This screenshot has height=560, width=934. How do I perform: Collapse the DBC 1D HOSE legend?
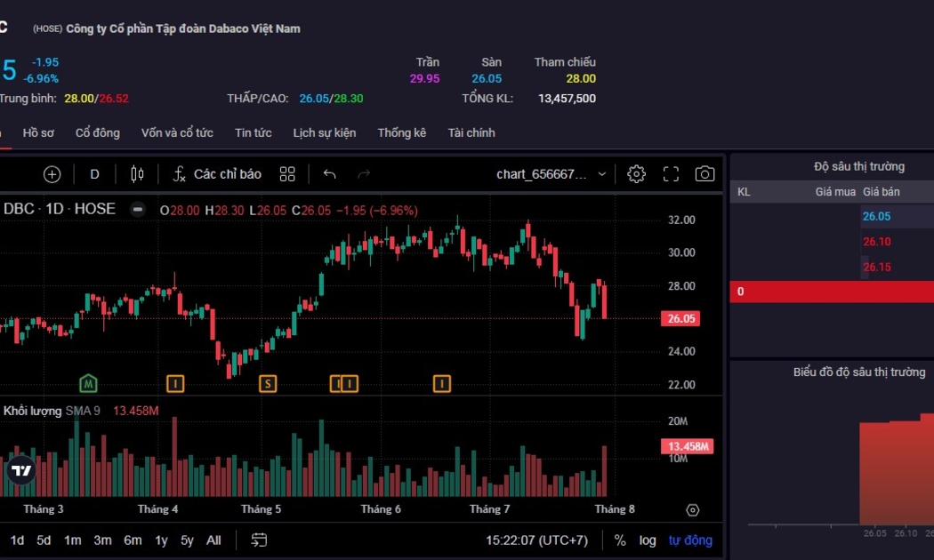138,210
